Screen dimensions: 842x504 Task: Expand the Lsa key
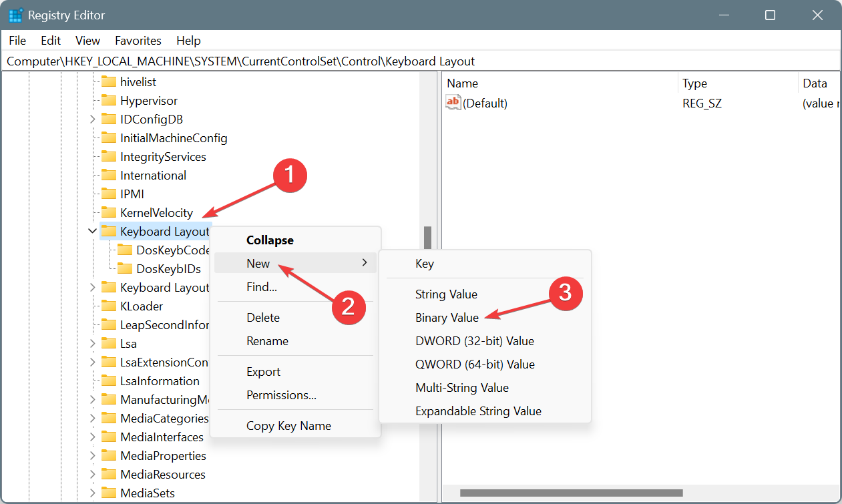pyautogui.click(x=92, y=344)
